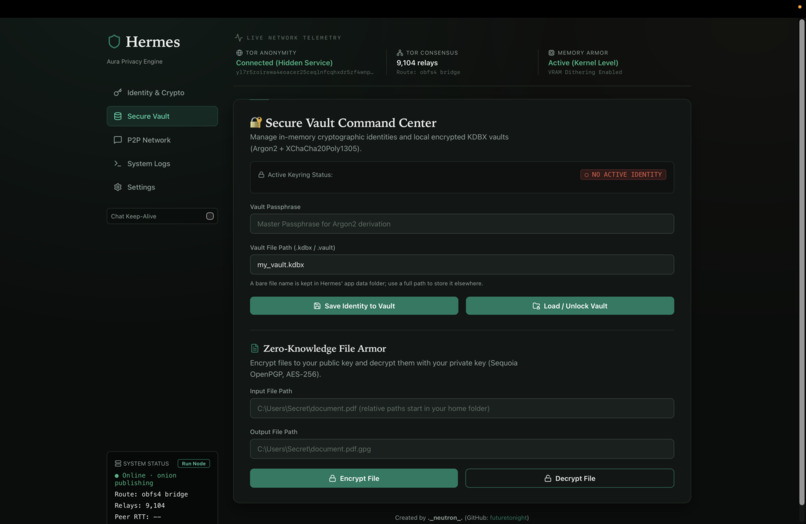Image resolution: width=806 pixels, height=524 pixels.
Task: Click the terminal prompt icon beside System Logs
Action: 118,164
